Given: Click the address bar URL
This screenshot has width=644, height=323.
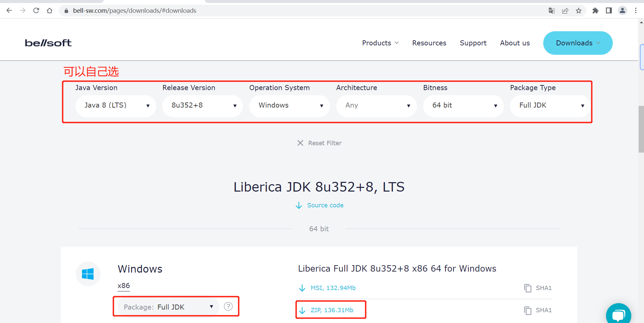Looking at the screenshot, I should pos(135,10).
